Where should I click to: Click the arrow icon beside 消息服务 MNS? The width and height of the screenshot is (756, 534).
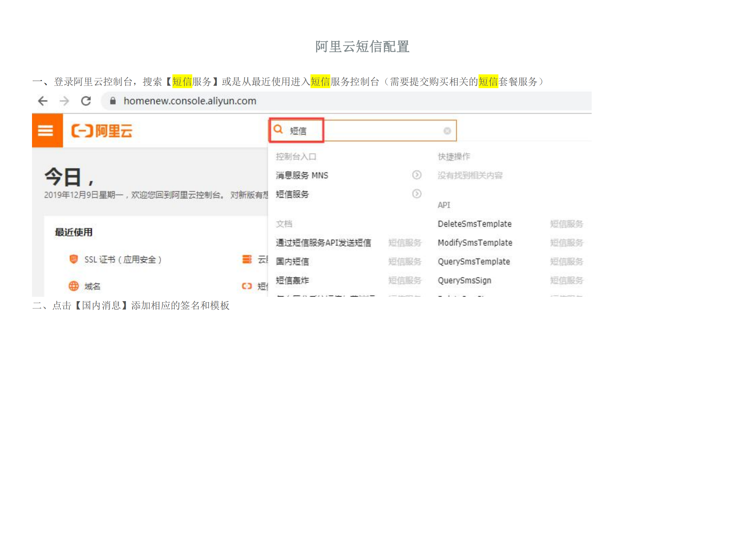pyautogui.click(x=417, y=175)
